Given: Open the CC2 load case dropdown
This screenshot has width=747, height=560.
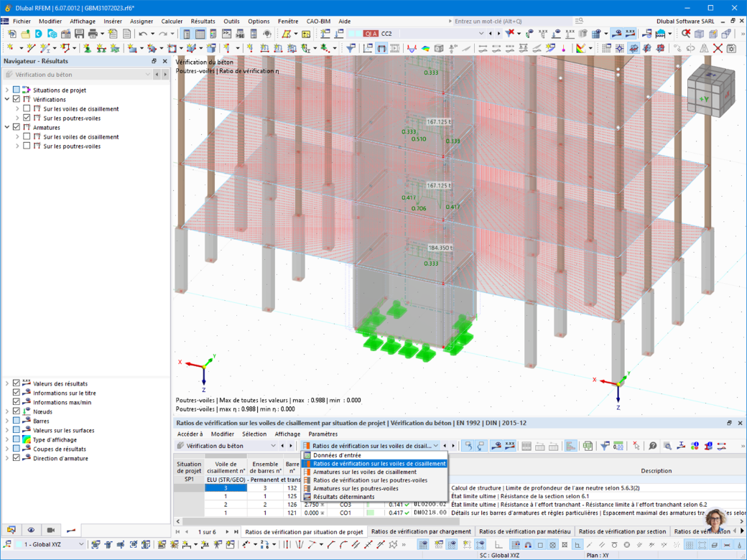Looking at the screenshot, I should (481, 33).
